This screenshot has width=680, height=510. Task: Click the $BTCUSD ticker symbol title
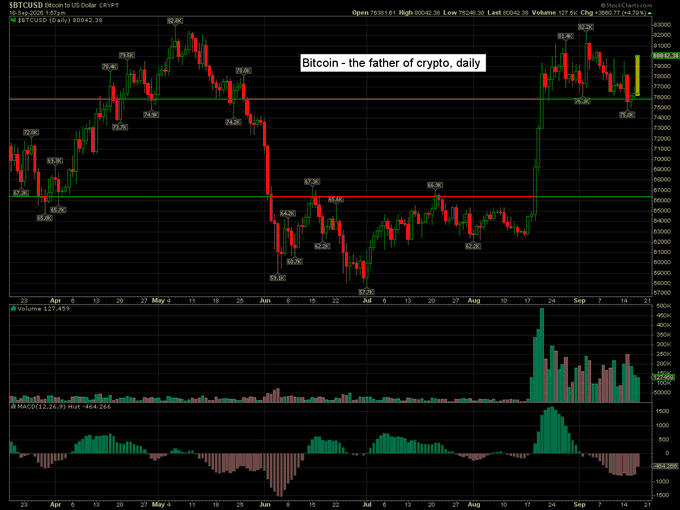click(26, 5)
